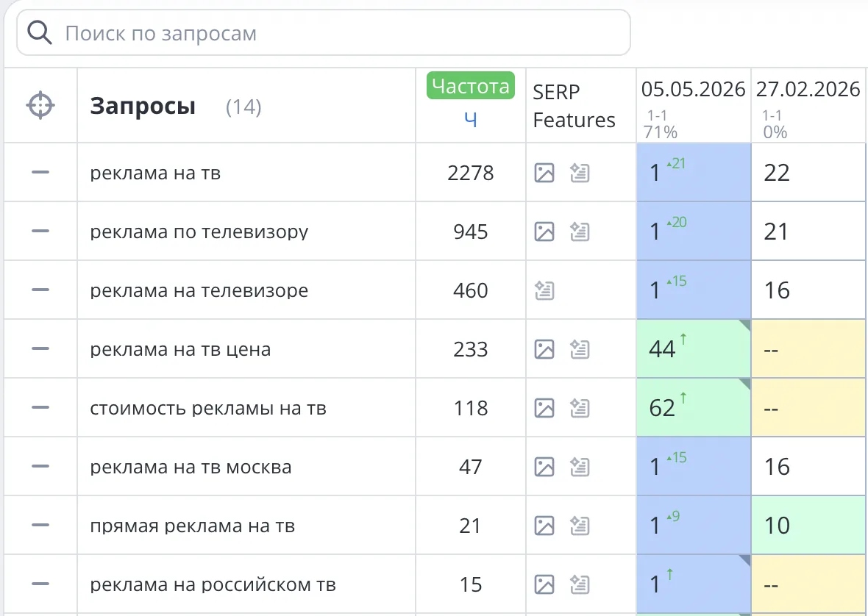
Task: Select the query 'реклама на российском тв'
Action: coord(213,584)
